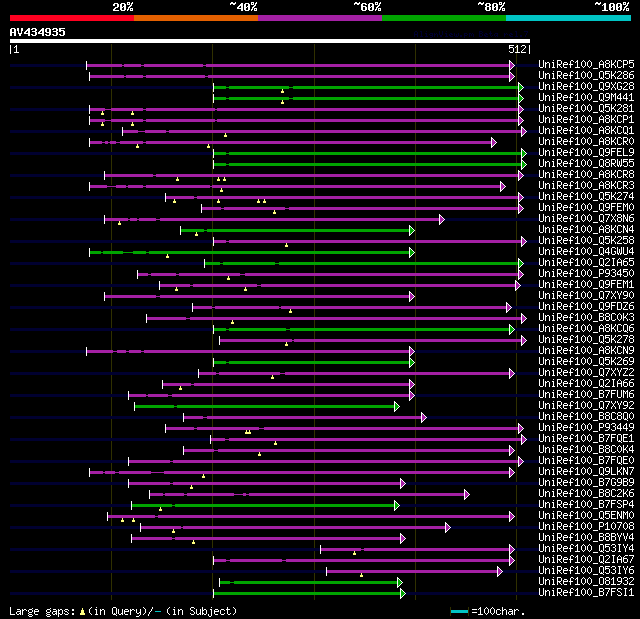Click UniRef100_Q7XY90 label

pos(586,296)
